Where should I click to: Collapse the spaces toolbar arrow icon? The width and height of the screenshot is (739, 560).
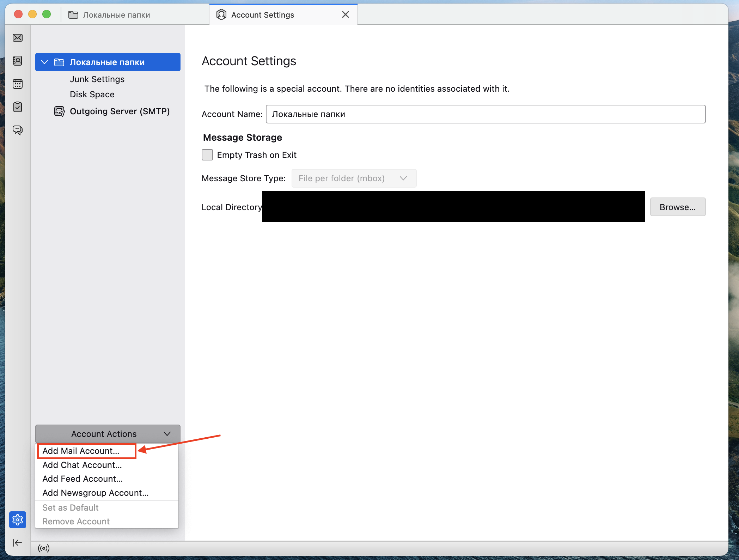(x=18, y=543)
